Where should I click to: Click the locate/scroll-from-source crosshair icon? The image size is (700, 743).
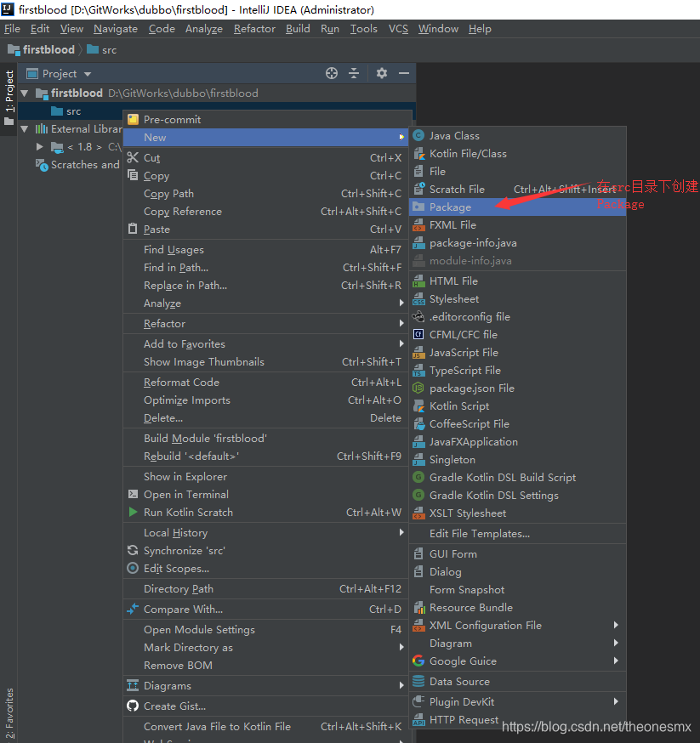pos(332,73)
